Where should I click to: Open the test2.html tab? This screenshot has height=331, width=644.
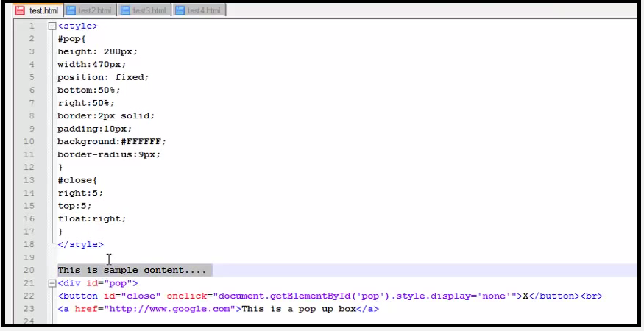(90, 10)
